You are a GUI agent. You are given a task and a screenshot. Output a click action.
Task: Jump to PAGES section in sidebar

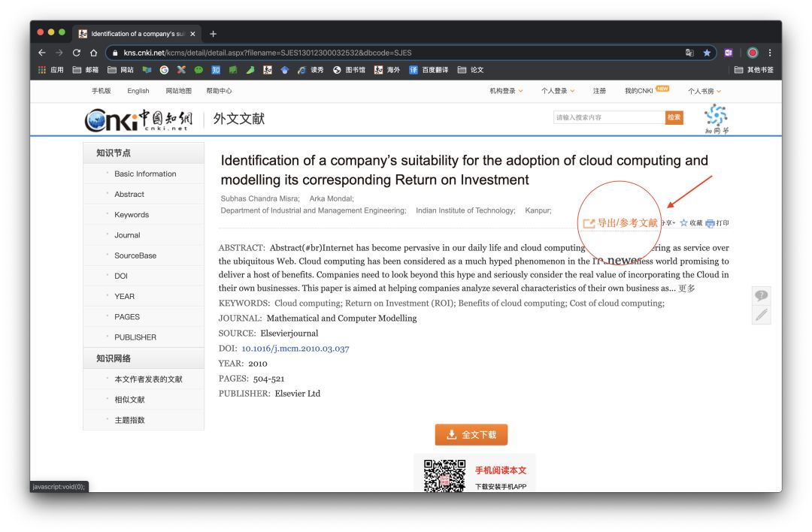(127, 316)
